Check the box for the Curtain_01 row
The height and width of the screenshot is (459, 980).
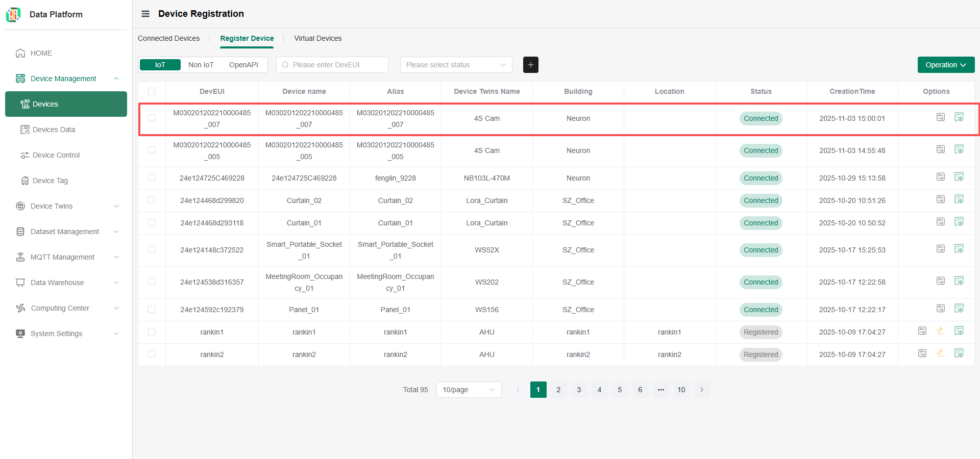tap(152, 223)
